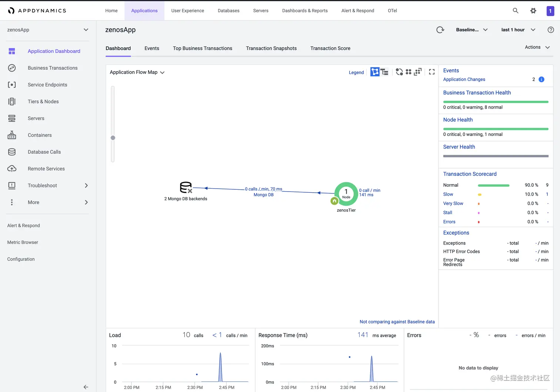Switch to flow map tree view
This screenshot has width=560, height=392.
point(384,72)
